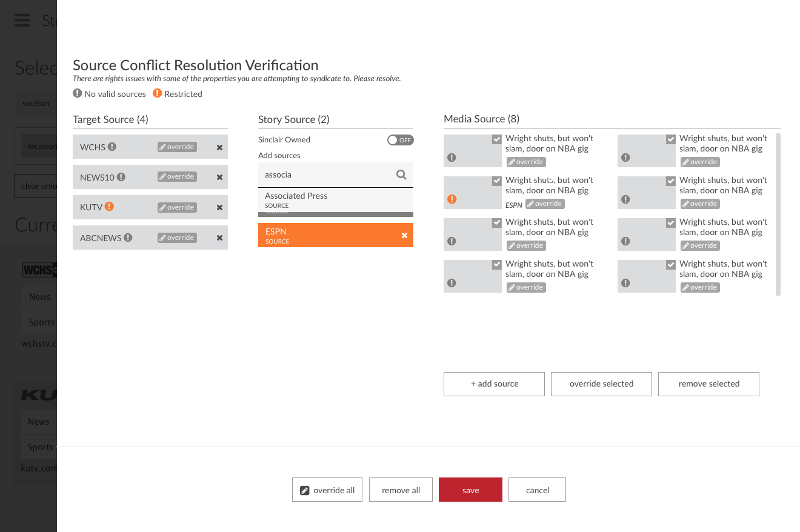Click the Target Source (4) heading
Image resolution: width=800 pixels, height=532 pixels.
(110, 119)
